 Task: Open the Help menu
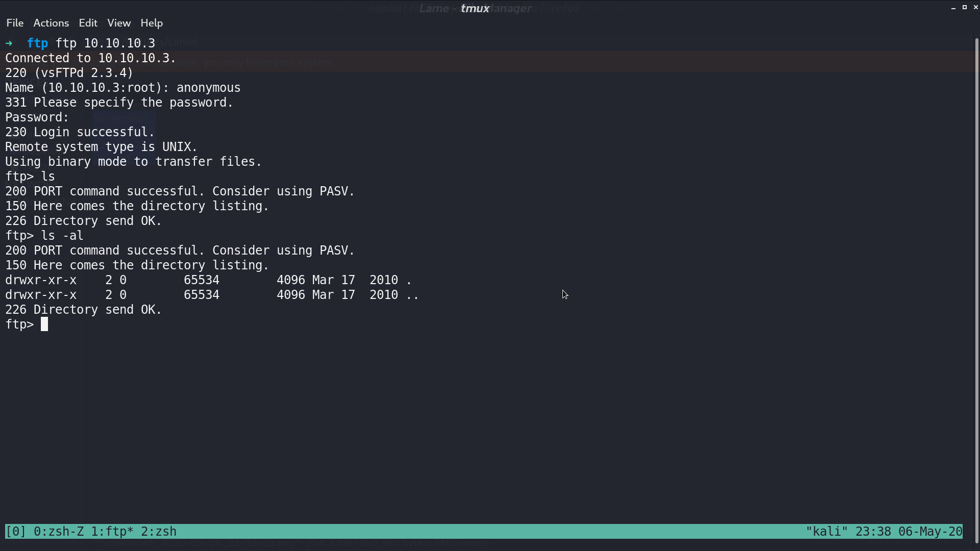(152, 23)
